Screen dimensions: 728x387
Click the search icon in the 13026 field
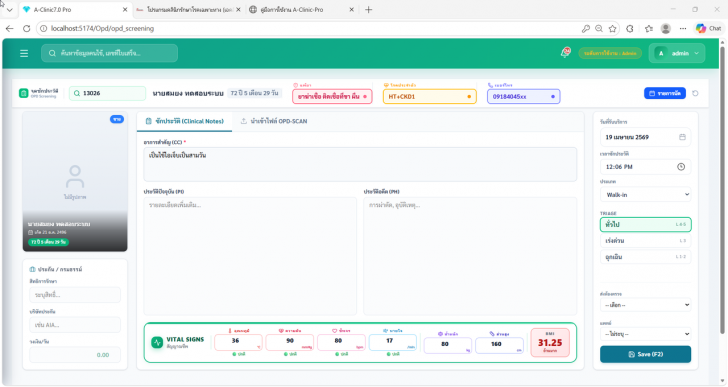[77, 93]
